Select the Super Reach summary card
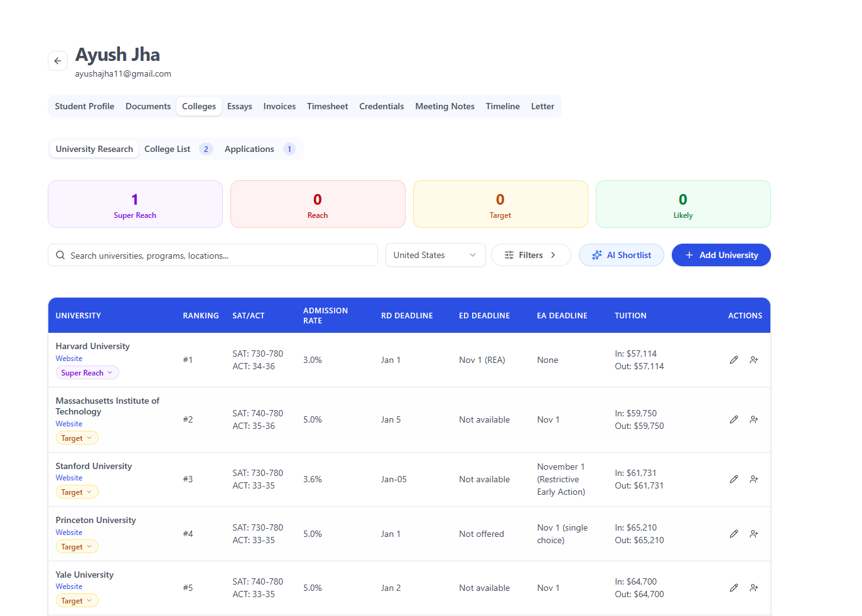Image resolution: width=862 pixels, height=616 pixels. (135, 204)
